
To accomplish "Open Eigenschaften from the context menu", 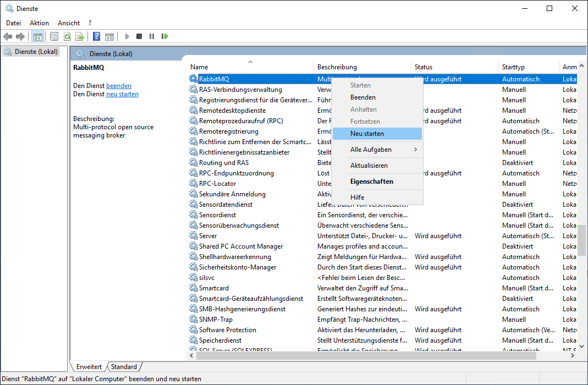I will (378, 181).
